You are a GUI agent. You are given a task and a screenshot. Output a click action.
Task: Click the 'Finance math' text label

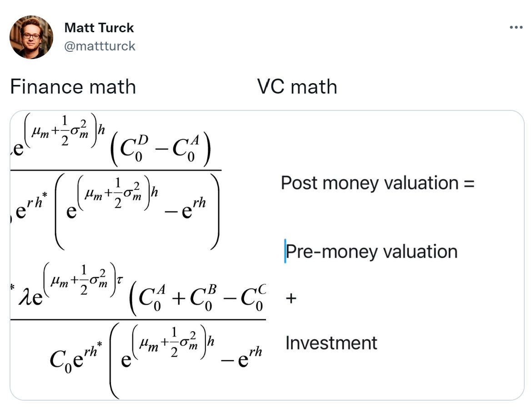coord(74,87)
